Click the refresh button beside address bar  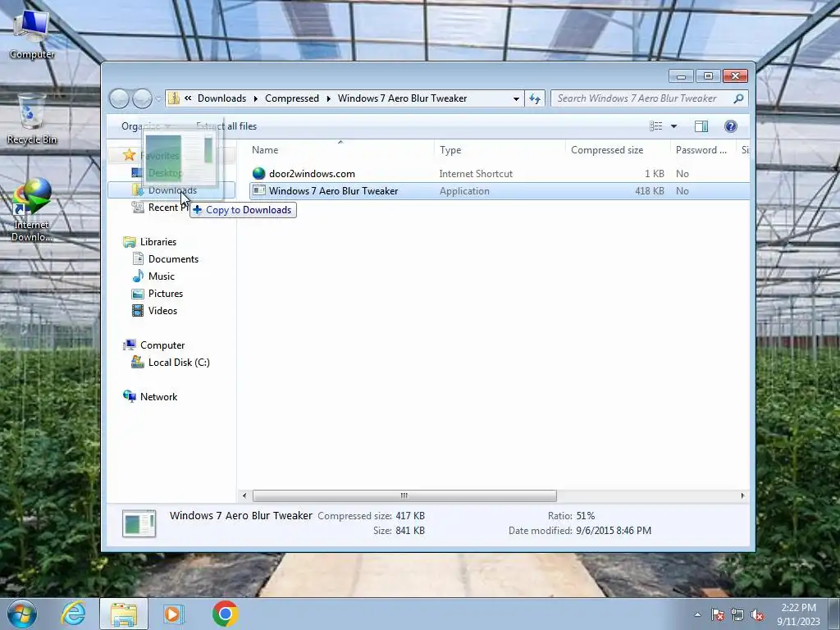pyautogui.click(x=535, y=98)
